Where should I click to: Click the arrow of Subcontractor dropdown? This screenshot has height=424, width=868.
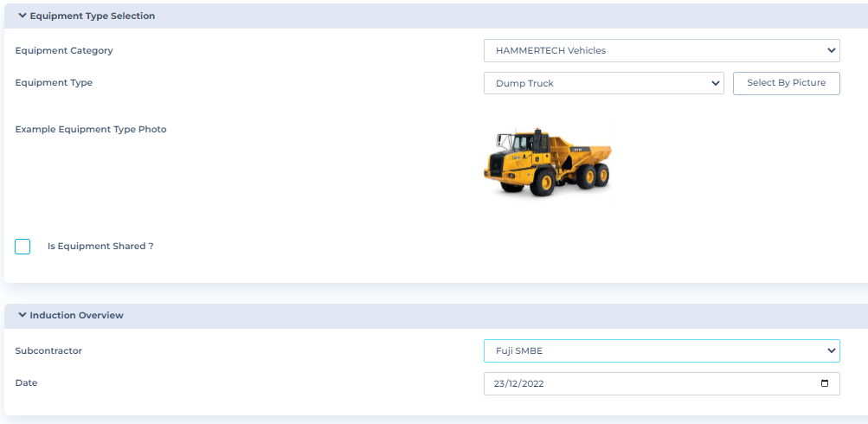[831, 350]
